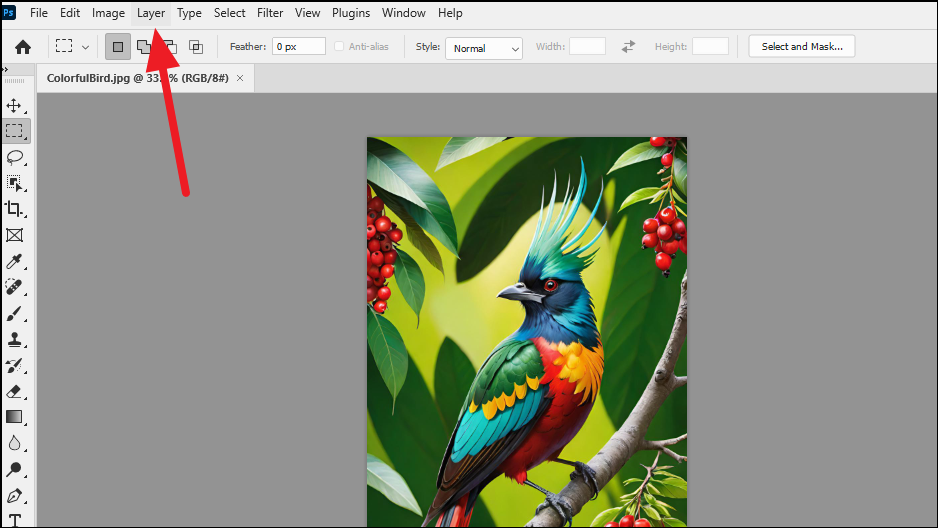The width and height of the screenshot is (938, 528).
Task: Enable the Anti-alias checkbox
Action: [x=340, y=46]
